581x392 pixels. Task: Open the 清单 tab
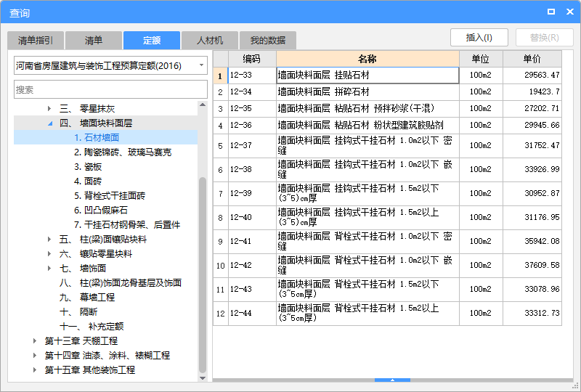[94, 41]
